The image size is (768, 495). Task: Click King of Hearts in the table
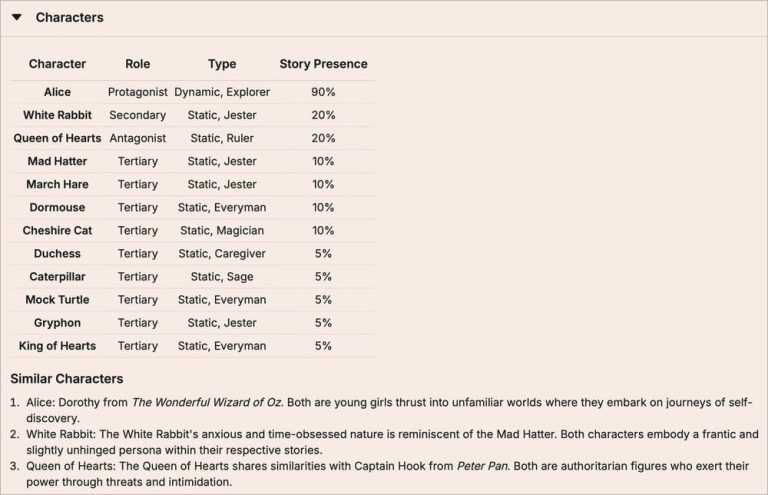point(57,346)
